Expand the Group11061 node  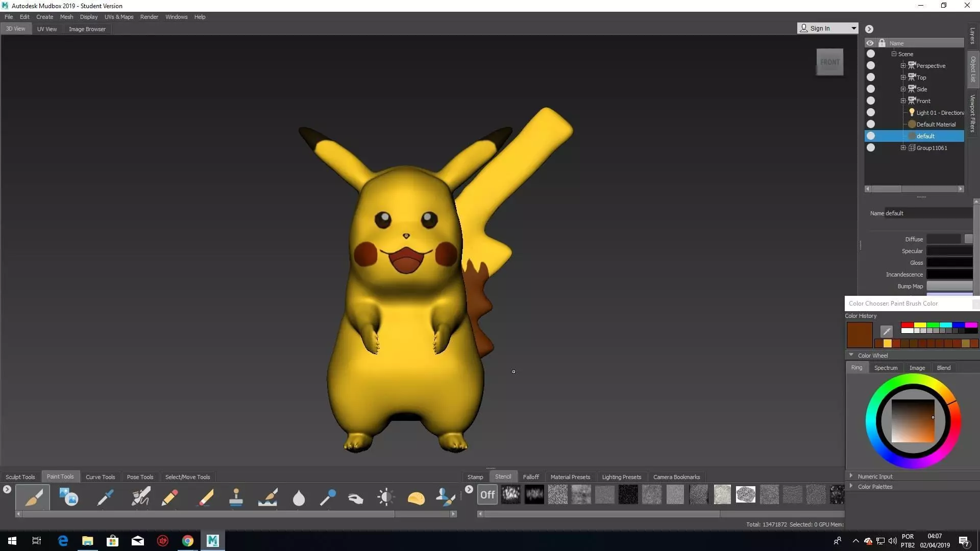point(903,147)
